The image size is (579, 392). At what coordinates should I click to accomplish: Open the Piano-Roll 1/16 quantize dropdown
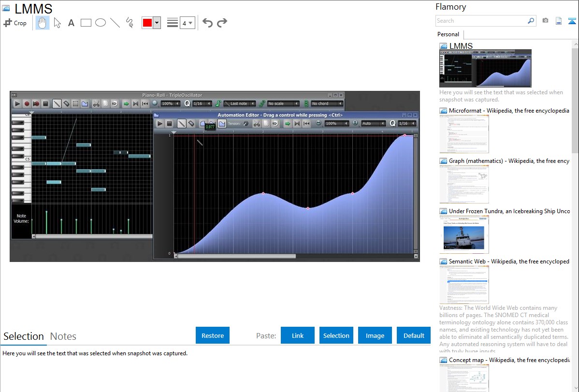pos(203,104)
